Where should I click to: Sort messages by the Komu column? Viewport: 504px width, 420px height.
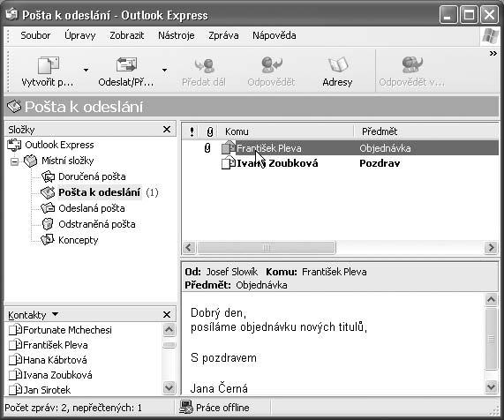coord(286,131)
